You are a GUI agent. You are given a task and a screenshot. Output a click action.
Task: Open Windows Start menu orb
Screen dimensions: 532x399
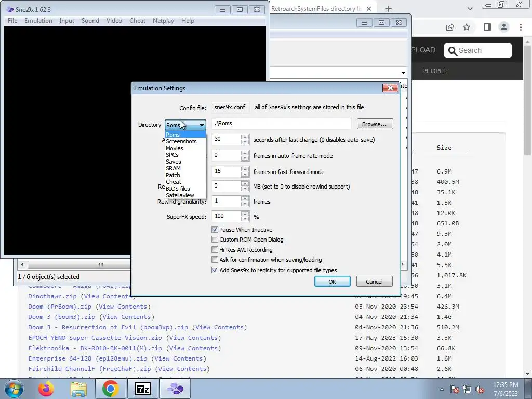click(x=14, y=389)
